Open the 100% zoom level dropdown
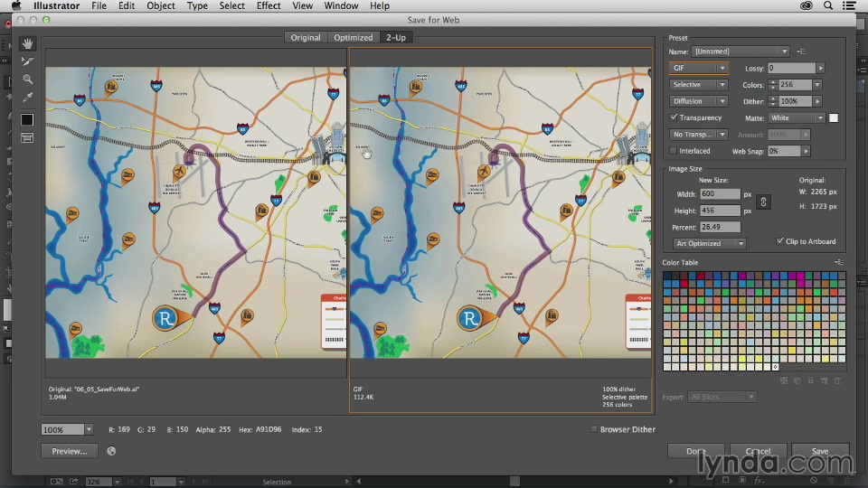Screen dimensions: 868x488 click(x=89, y=429)
